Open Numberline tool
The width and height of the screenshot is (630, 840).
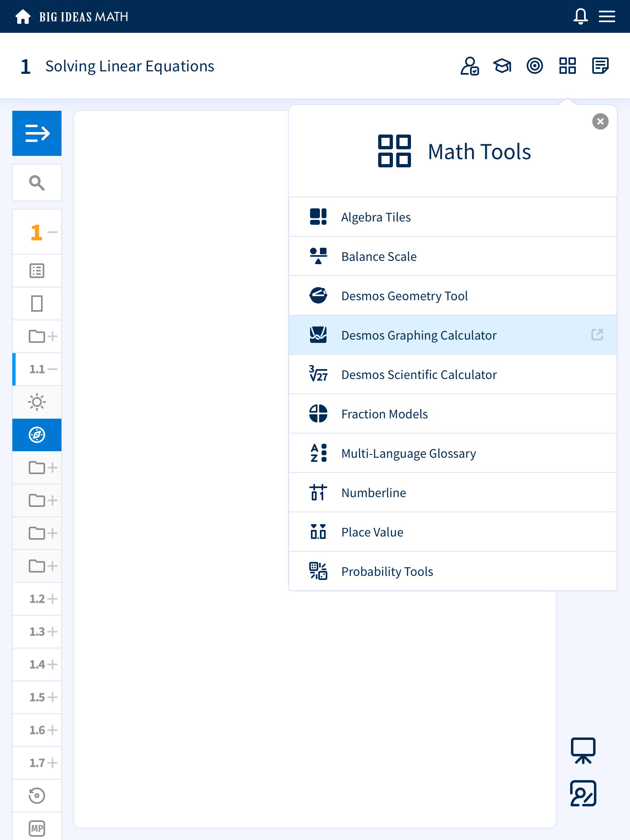pos(453,493)
